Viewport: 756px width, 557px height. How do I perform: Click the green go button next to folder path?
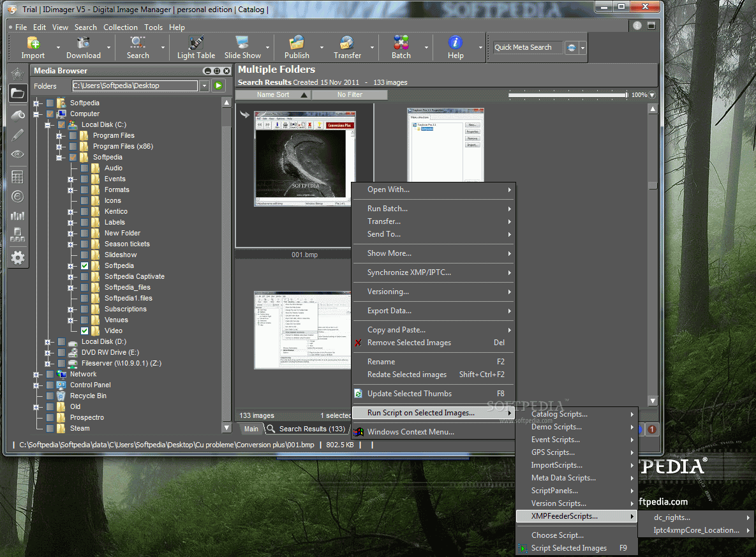(218, 86)
